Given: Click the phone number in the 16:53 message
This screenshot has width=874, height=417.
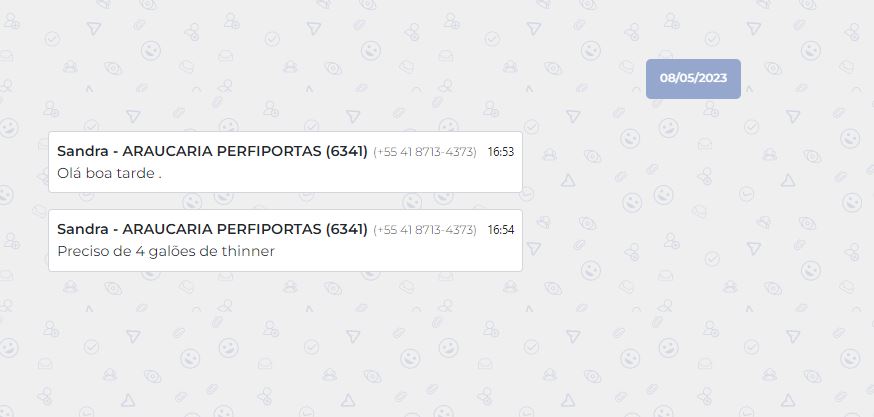Looking at the screenshot, I should [x=424, y=152].
